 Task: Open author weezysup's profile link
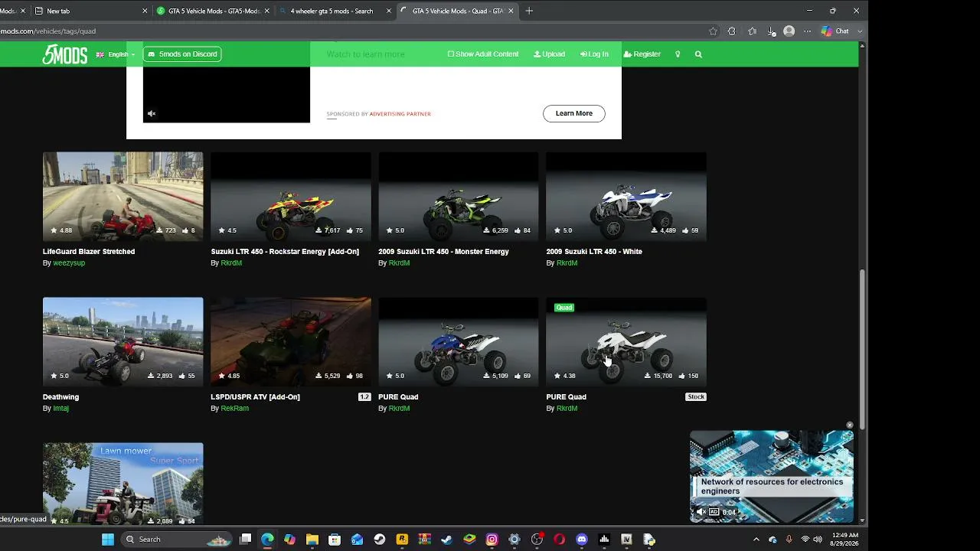[69, 263]
